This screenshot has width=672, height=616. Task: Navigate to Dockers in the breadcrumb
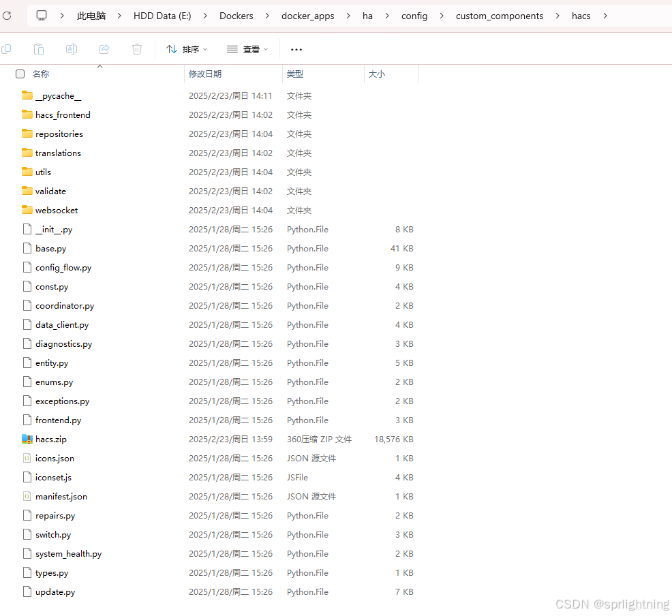tap(236, 16)
